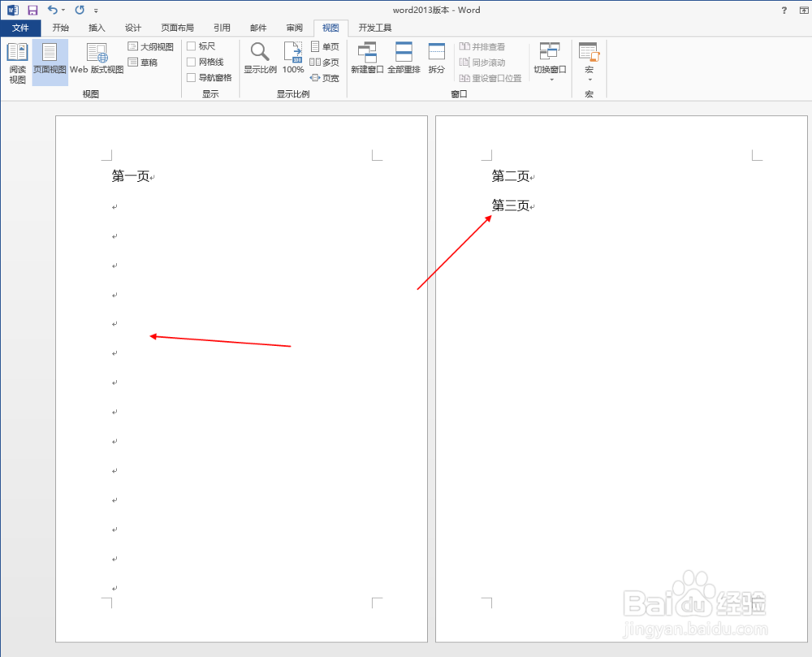The image size is (812, 657).
Task: Click the 页宽 (Page Width) button
Action: (324, 78)
